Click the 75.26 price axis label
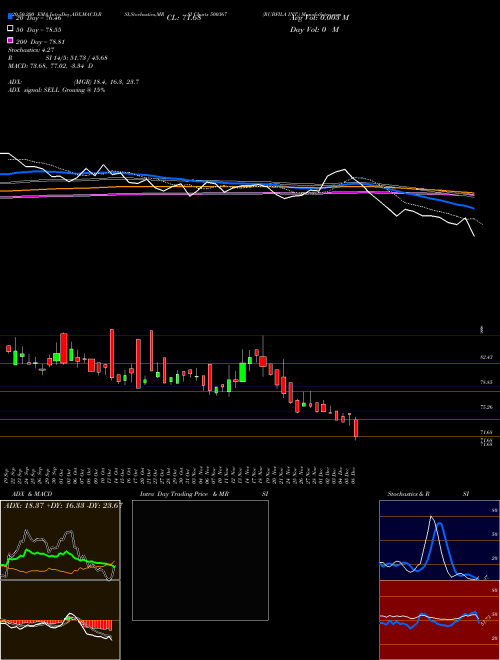 coord(487,407)
